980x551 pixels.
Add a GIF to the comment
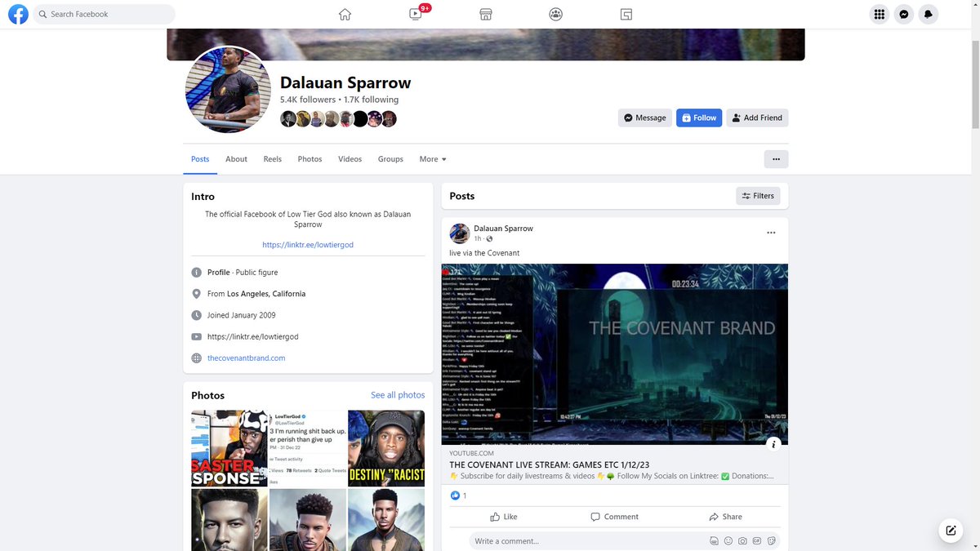(756, 541)
